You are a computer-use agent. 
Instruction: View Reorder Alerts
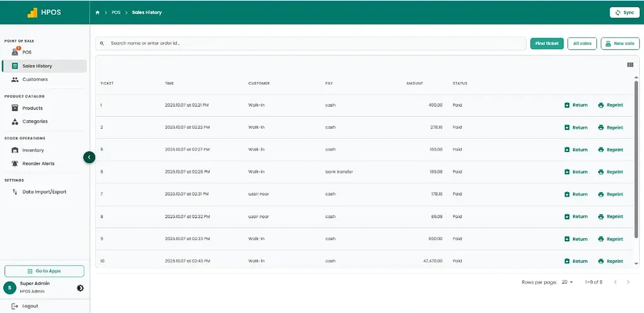coord(38,164)
